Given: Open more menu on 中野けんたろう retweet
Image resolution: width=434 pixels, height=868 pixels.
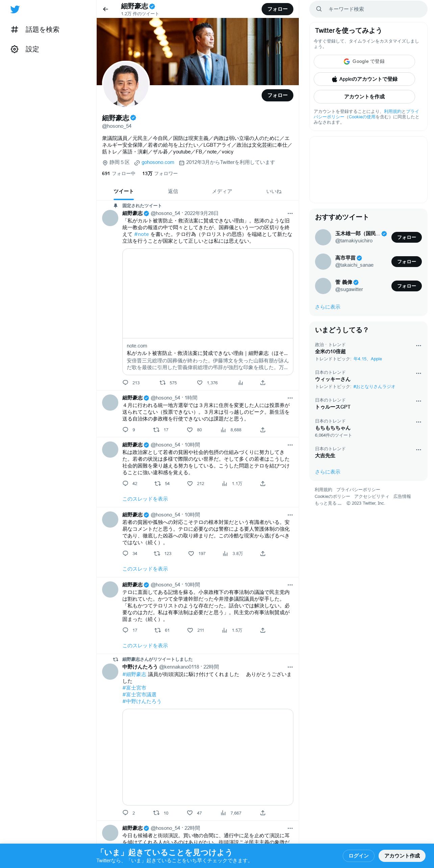Looking at the screenshot, I should 290,667.
